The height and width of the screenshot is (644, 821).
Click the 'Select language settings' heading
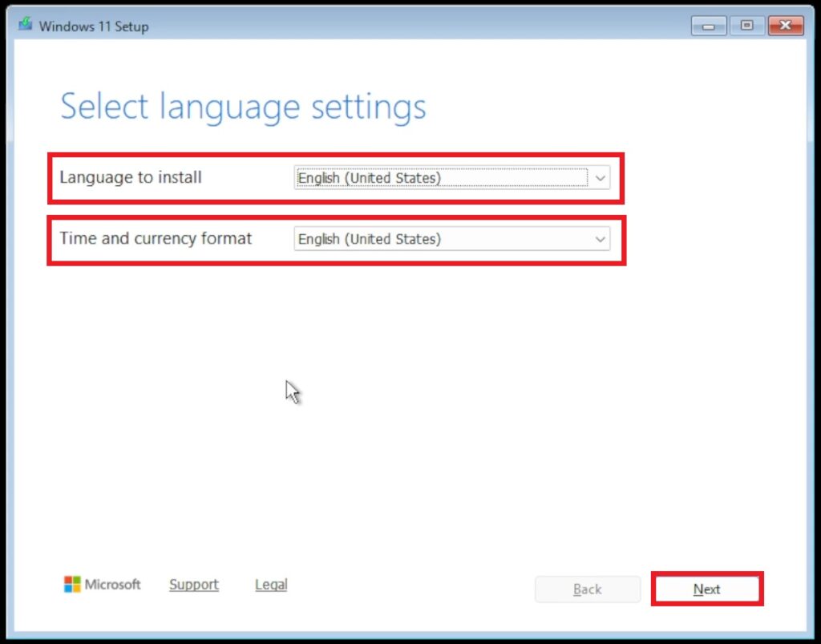coord(243,107)
